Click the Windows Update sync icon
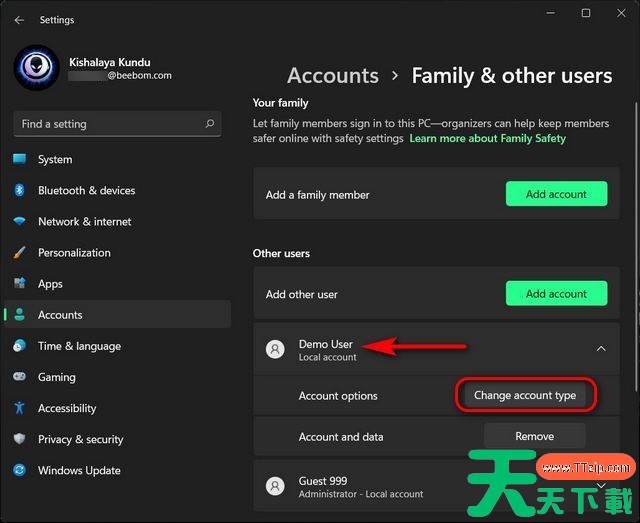 click(x=19, y=470)
